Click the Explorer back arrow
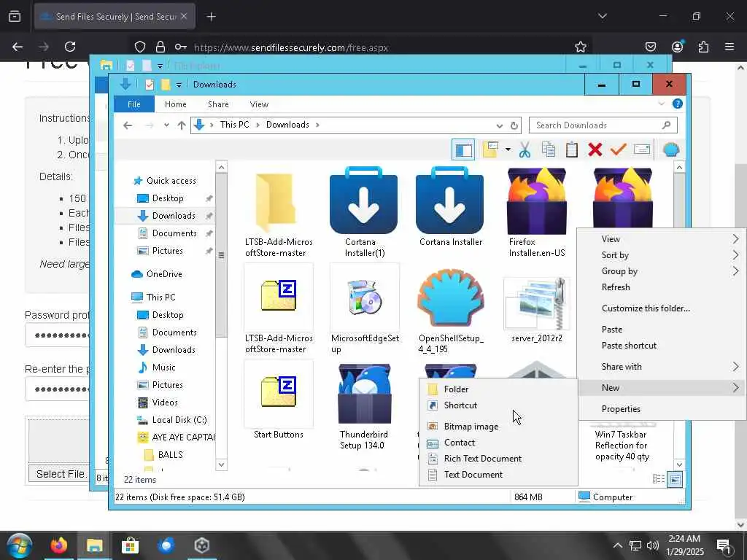Image resolution: width=747 pixels, height=560 pixels. tap(128, 125)
